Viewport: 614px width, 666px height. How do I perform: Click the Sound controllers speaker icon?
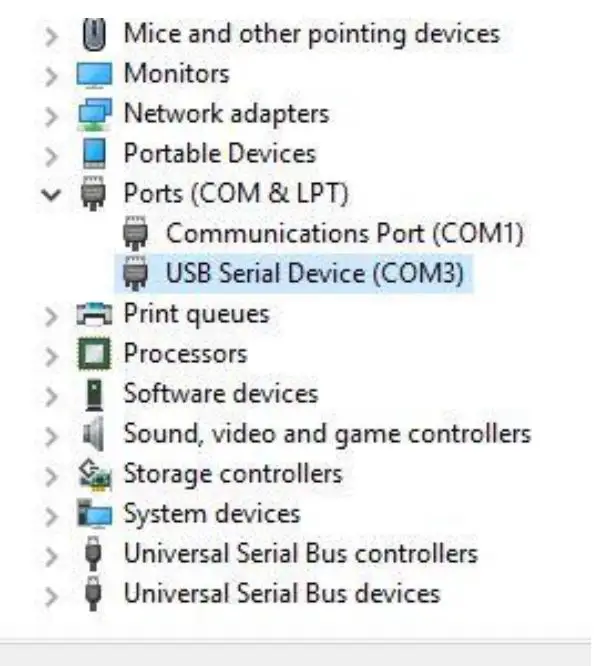click(93, 435)
